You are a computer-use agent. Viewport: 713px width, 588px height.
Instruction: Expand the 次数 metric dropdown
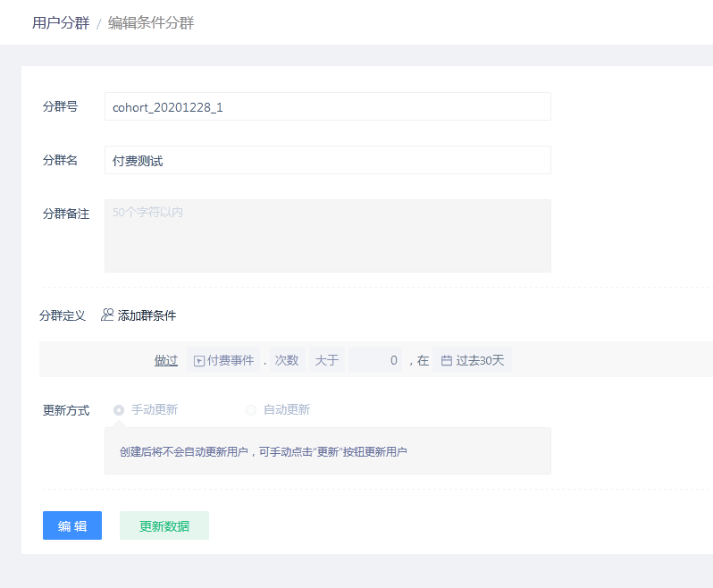click(287, 360)
